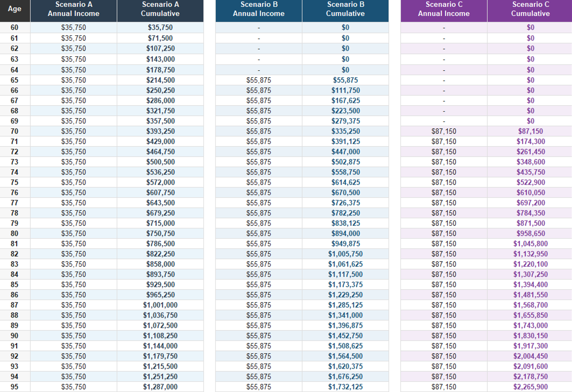Select Scenario C cumulative cell $2,004,450
572x392 pixels.
(530, 356)
